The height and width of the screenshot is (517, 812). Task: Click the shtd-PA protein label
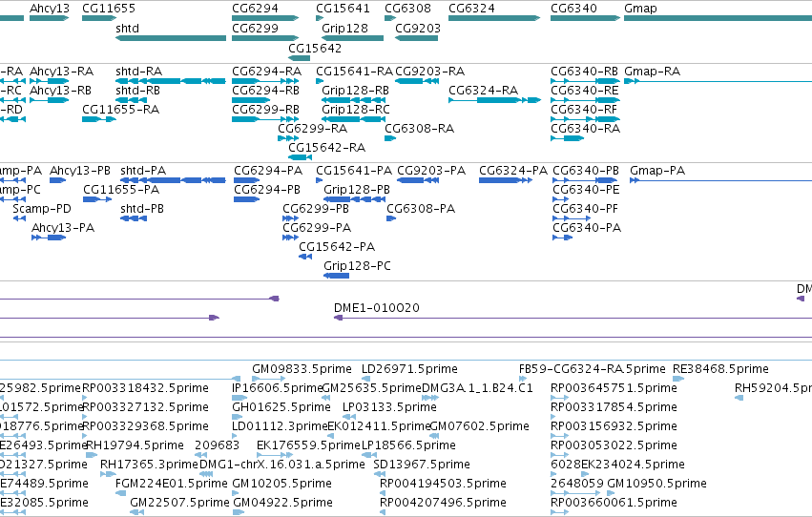coord(143,170)
